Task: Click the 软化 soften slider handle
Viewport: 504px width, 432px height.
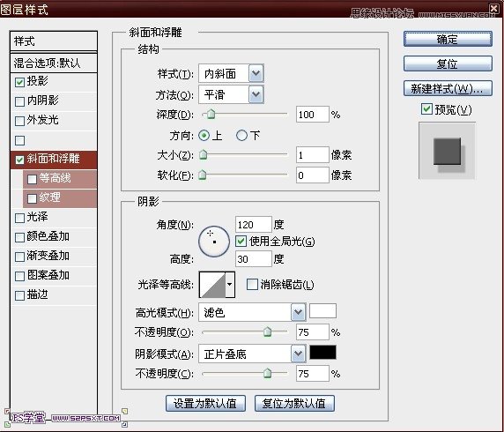Action: (x=202, y=175)
